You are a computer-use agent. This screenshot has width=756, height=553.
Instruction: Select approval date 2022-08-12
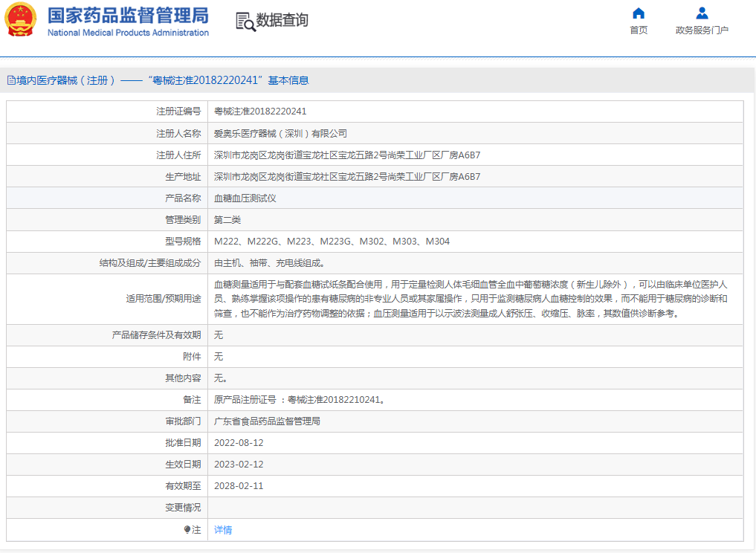[x=239, y=442]
